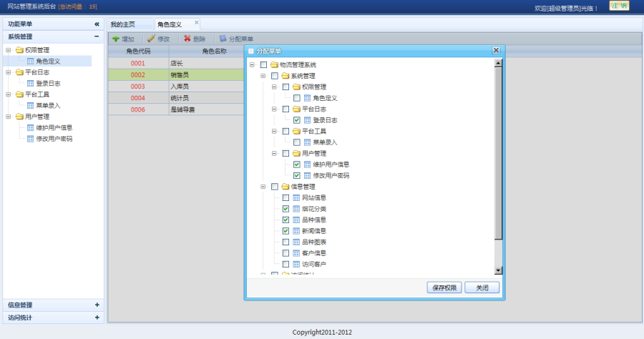This screenshot has height=339, width=644.
Task: Close the 角色定义 tab with its x
Action: (x=196, y=23)
